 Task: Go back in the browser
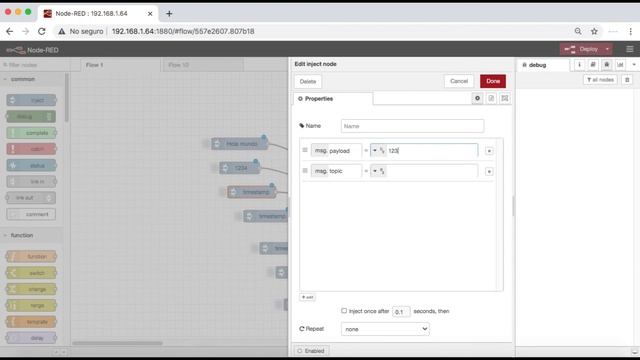coord(10,31)
